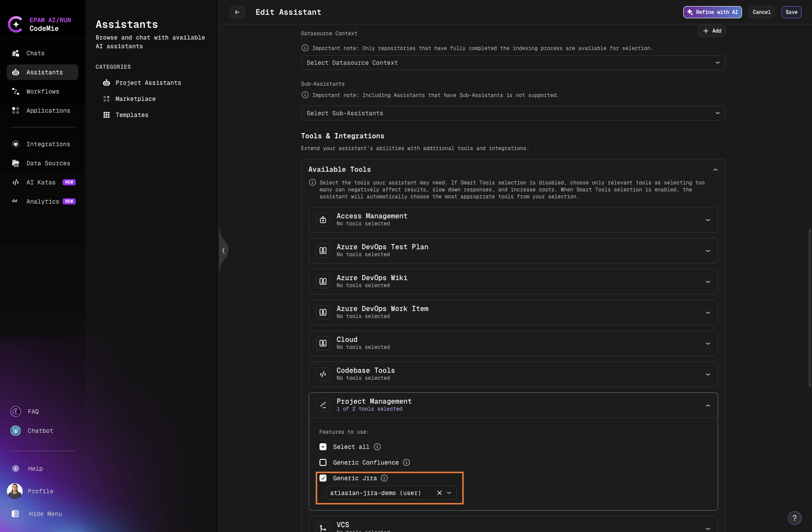Open AI Katas from sidebar
This screenshot has width=812, height=532.
pos(40,182)
